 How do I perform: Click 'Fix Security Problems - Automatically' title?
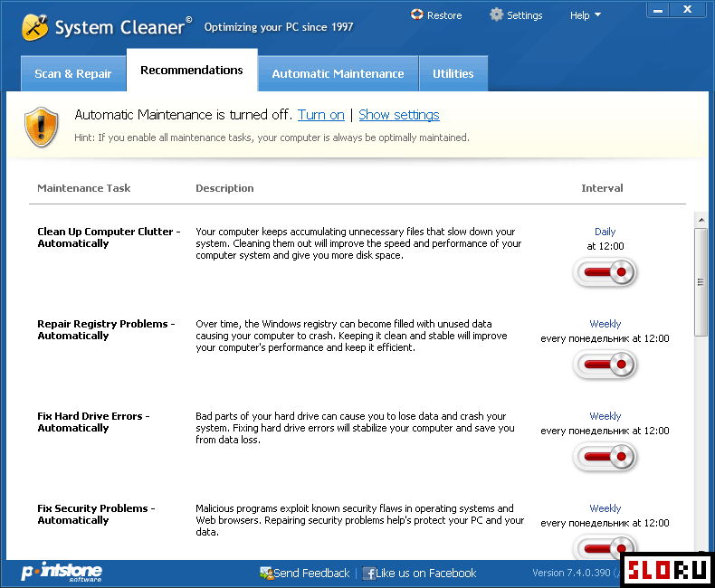(96, 514)
